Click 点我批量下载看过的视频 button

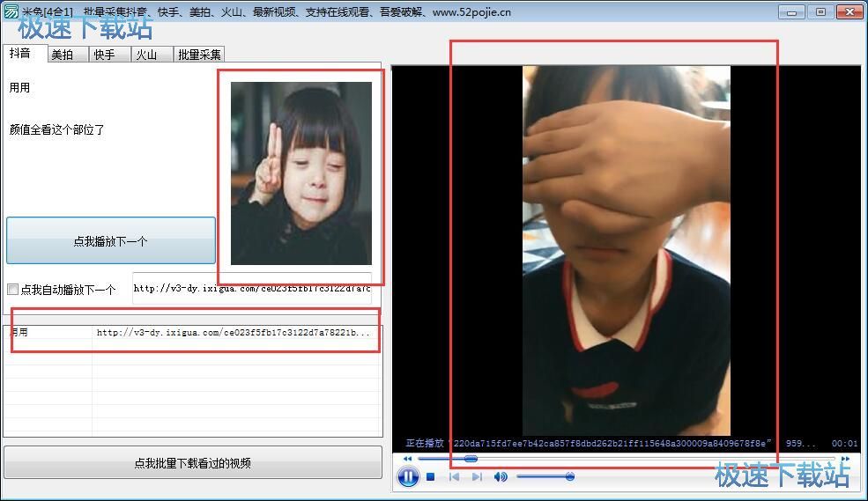193,463
